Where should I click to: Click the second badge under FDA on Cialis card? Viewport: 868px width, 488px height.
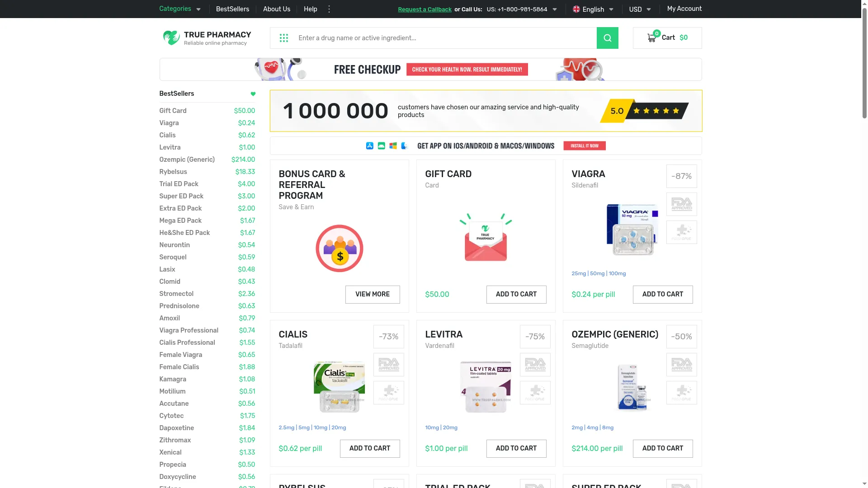coord(388,393)
